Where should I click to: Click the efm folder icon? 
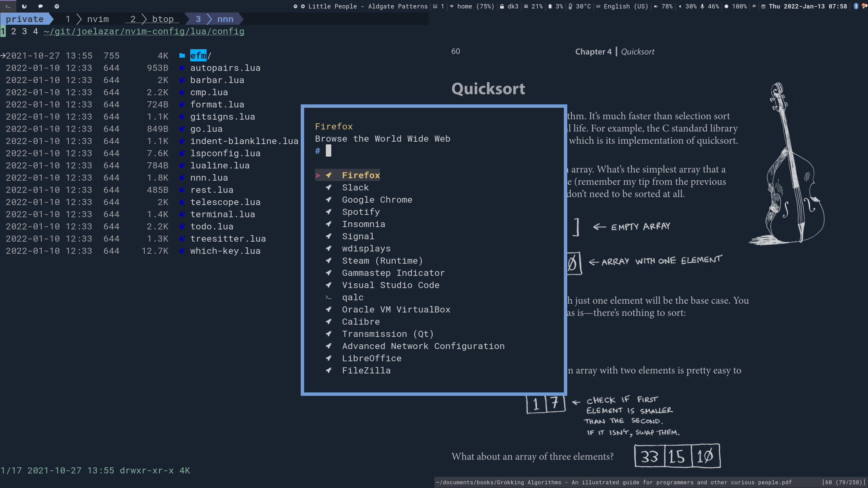[x=182, y=56]
